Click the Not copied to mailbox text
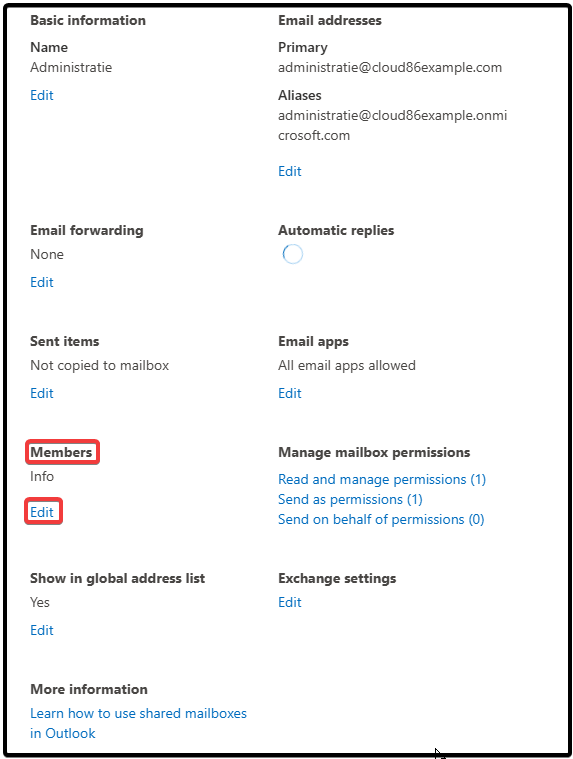 tap(99, 365)
